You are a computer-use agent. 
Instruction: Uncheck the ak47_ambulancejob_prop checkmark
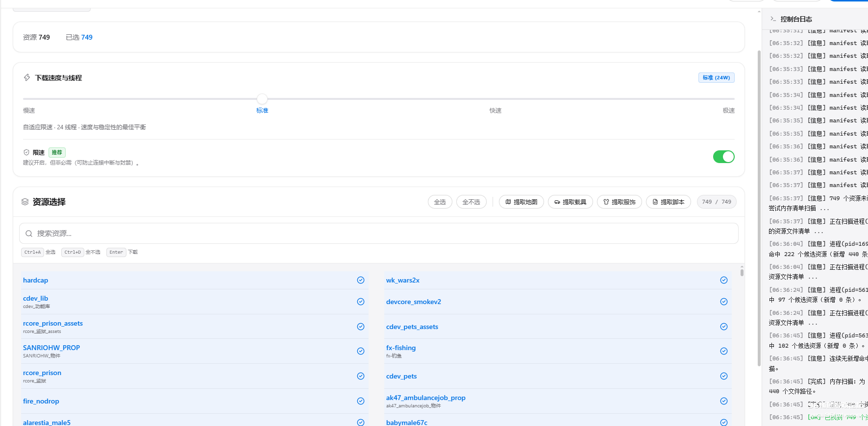click(724, 401)
